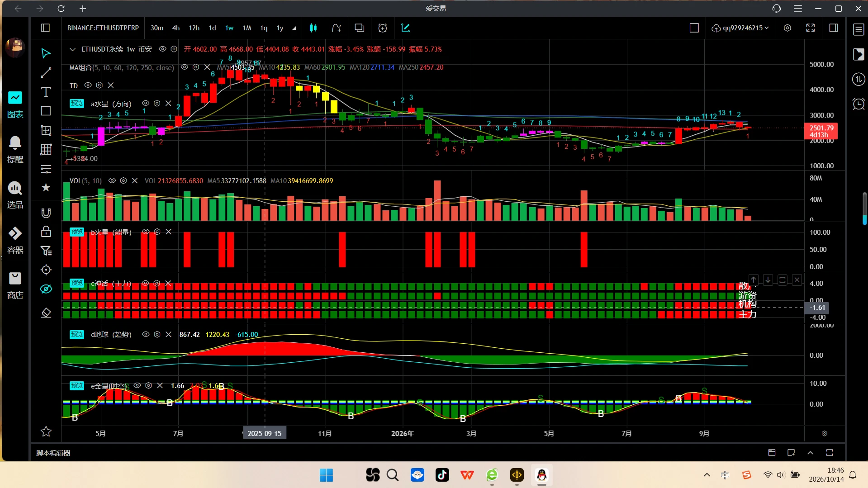Click the 2501.79 current price label
Image resolution: width=868 pixels, height=488 pixels.
tap(821, 131)
